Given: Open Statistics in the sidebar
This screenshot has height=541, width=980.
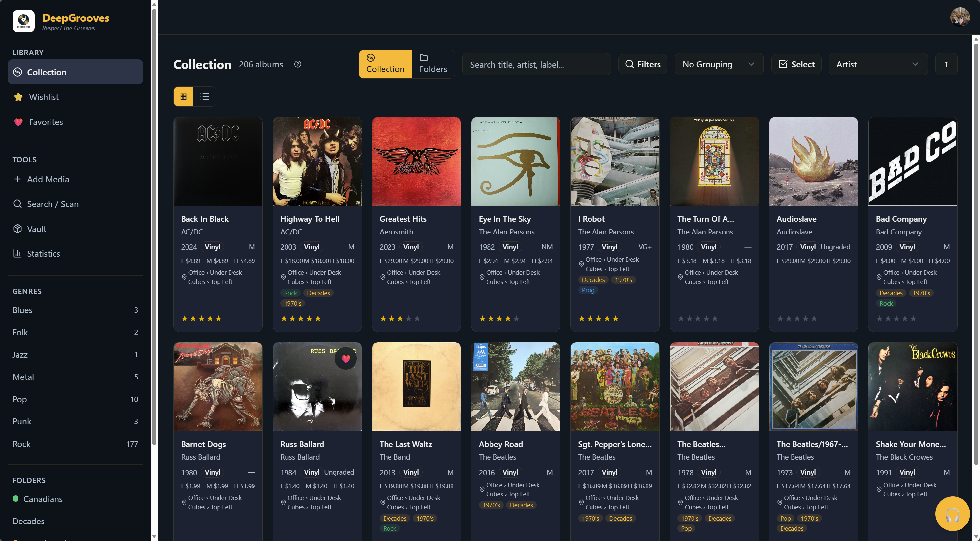Looking at the screenshot, I should coord(75,253).
